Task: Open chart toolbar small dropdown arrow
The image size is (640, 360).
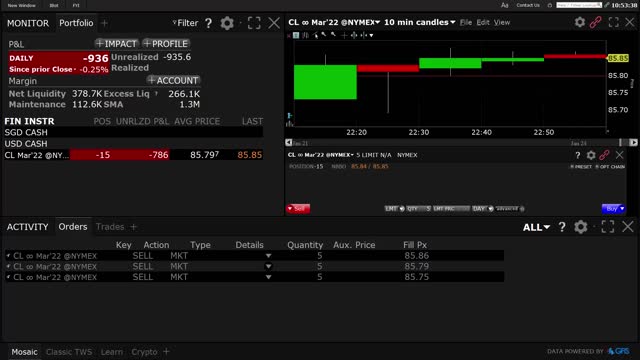Action: click(x=371, y=36)
